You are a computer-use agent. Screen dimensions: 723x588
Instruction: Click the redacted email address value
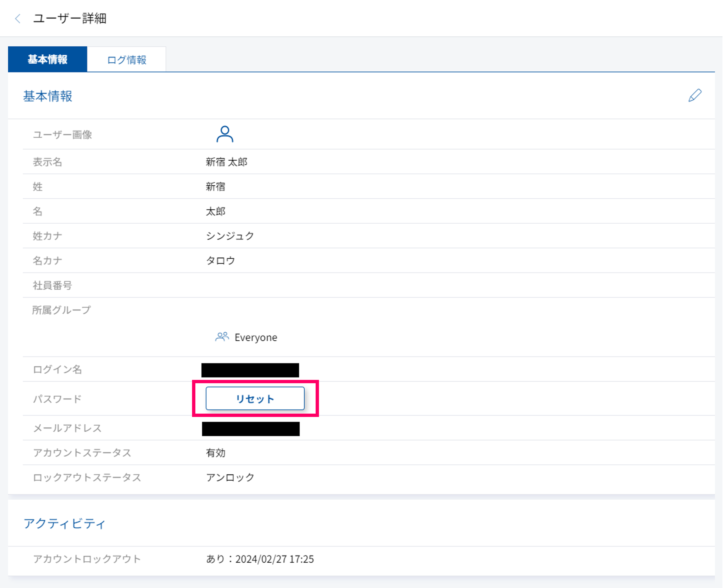tap(251, 429)
